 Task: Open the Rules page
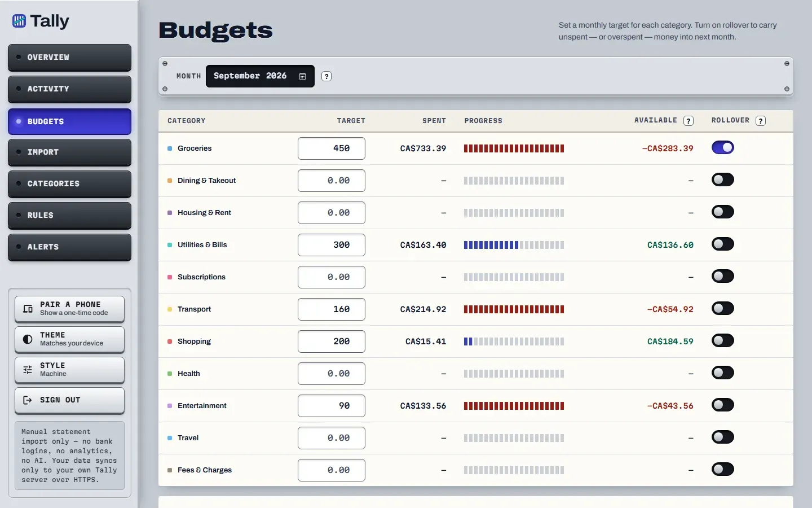[69, 216]
